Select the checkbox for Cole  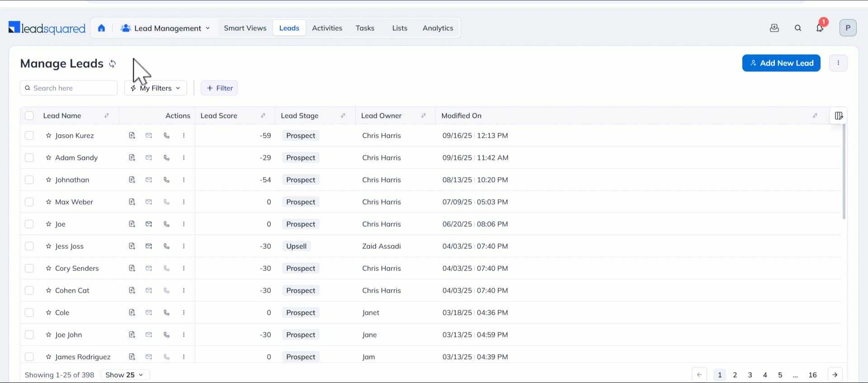(x=29, y=313)
